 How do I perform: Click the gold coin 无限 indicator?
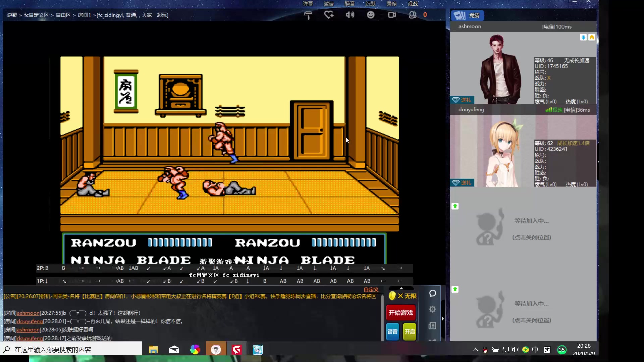402,296
